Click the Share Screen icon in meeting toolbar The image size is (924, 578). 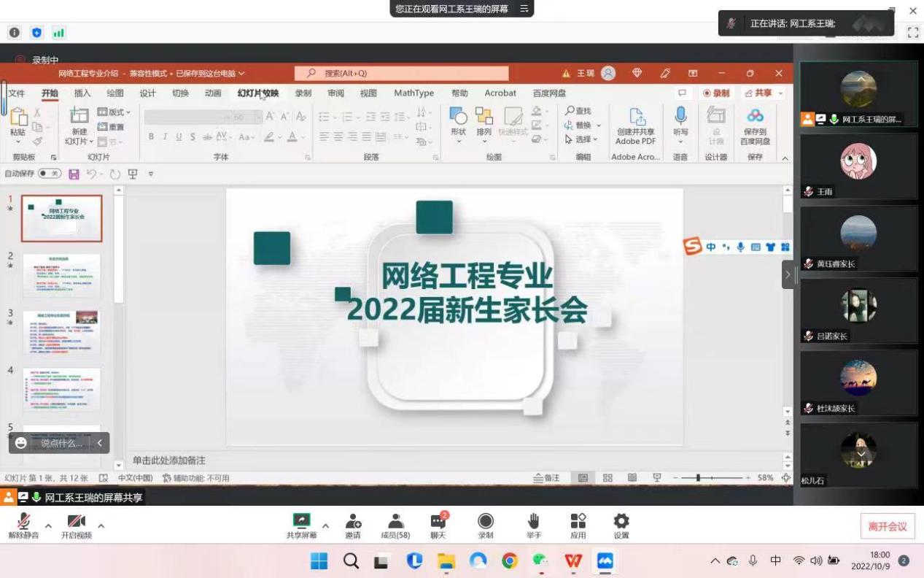pyautogui.click(x=301, y=521)
